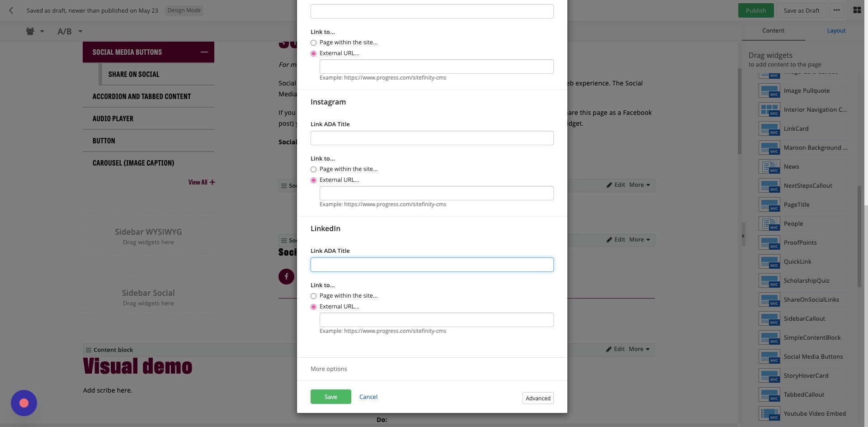The width and height of the screenshot is (868, 427).
Task: Click the Instagram external URL input field
Action: [436, 193]
